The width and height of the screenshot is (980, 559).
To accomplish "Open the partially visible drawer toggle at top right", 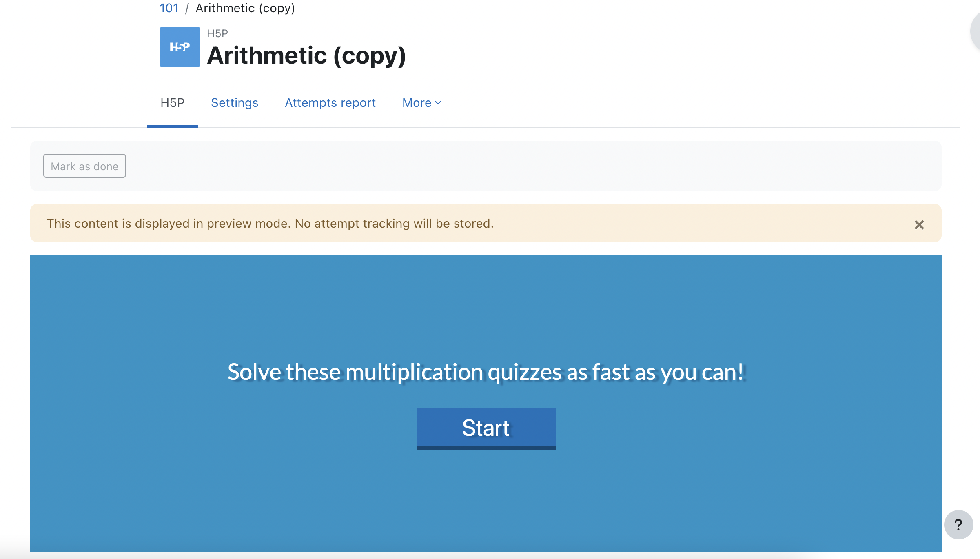I will click(975, 32).
